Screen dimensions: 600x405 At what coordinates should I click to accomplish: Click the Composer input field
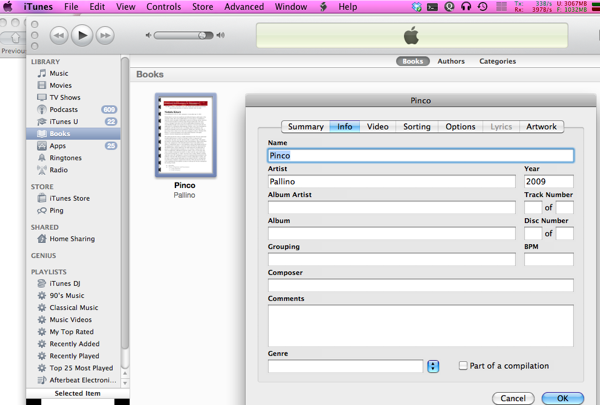click(421, 285)
